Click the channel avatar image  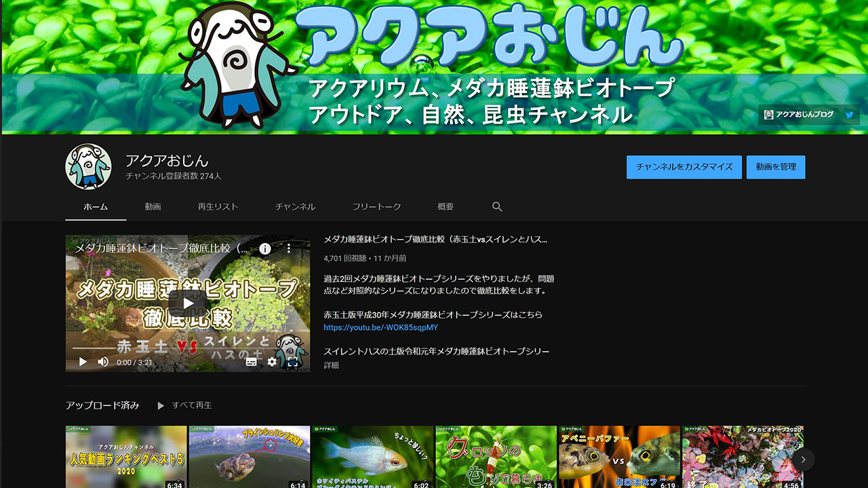[x=88, y=167]
